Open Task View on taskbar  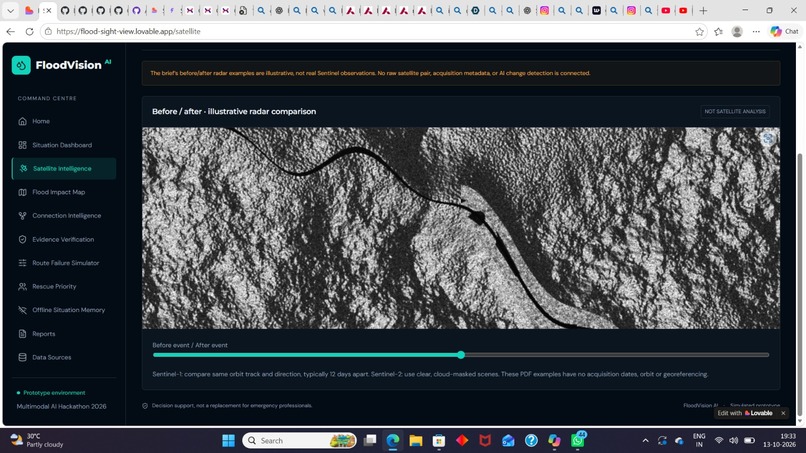click(x=370, y=441)
